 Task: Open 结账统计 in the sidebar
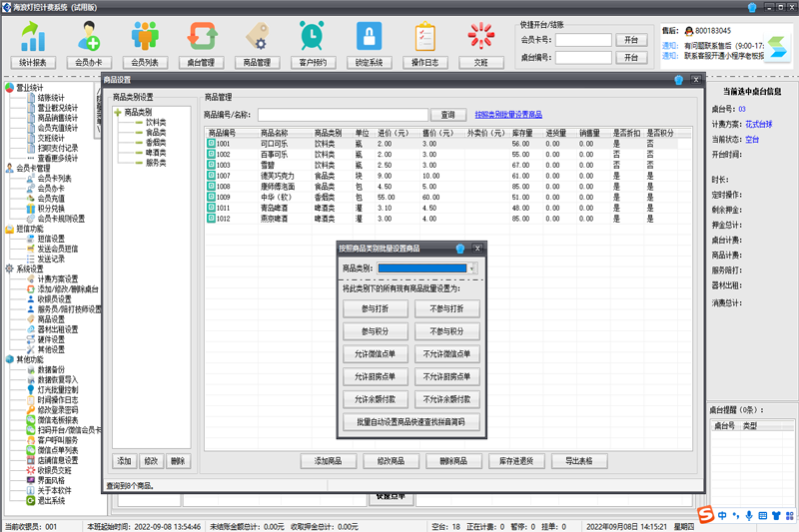(x=51, y=98)
